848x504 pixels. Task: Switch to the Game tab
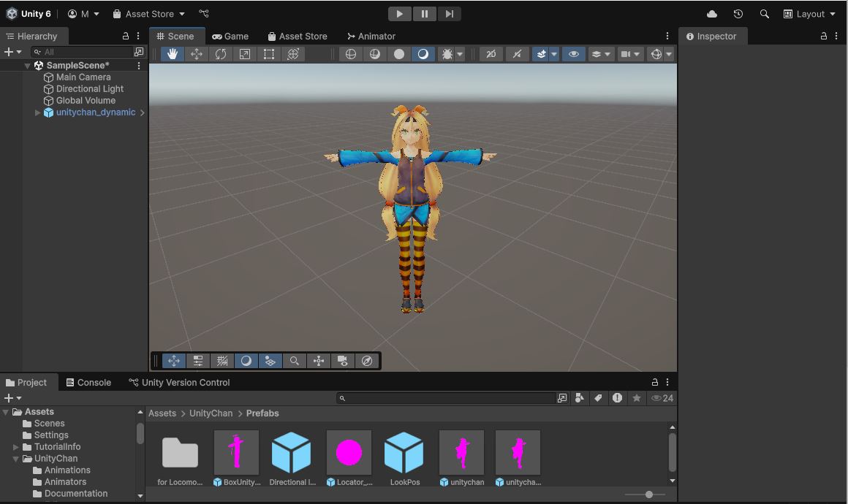pyautogui.click(x=230, y=37)
